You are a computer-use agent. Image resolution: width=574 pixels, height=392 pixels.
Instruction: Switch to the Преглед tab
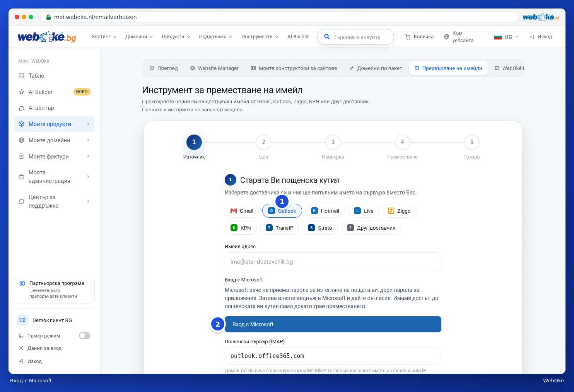[x=164, y=68]
